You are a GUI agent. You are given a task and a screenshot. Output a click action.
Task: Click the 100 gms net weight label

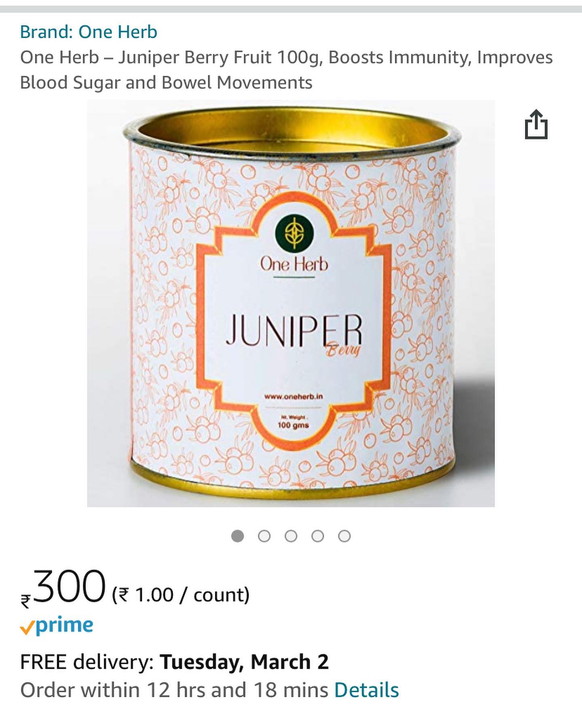click(x=293, y=425)
